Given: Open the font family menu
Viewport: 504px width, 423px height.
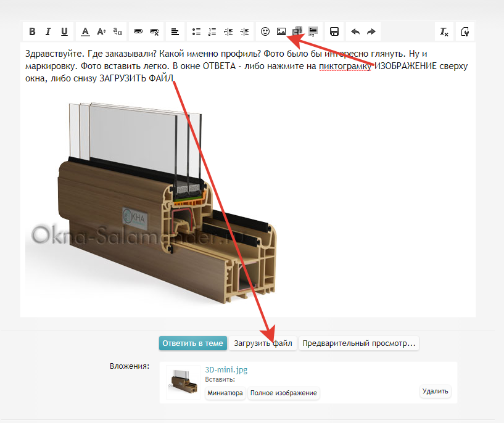Looking at the screenshot, I should click(x=117, y=31).
